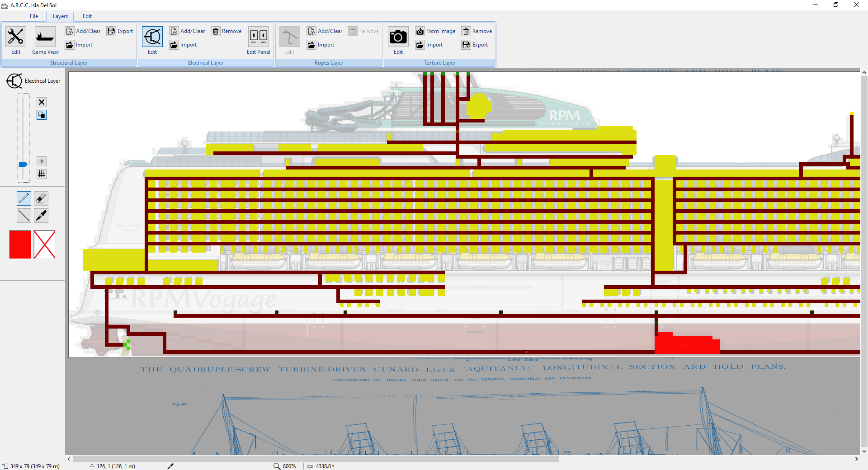Open the File menu
The image size is (868, 470).
34,16
